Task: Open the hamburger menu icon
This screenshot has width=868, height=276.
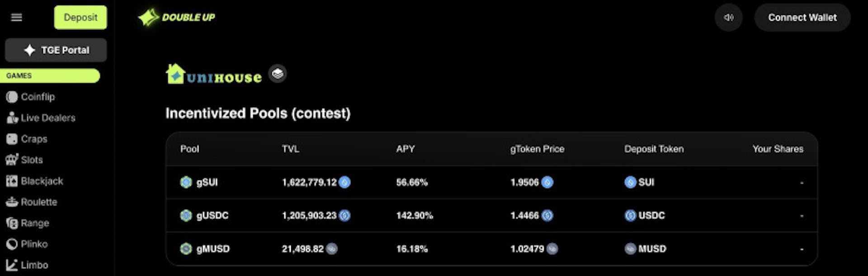Action: 17,17
